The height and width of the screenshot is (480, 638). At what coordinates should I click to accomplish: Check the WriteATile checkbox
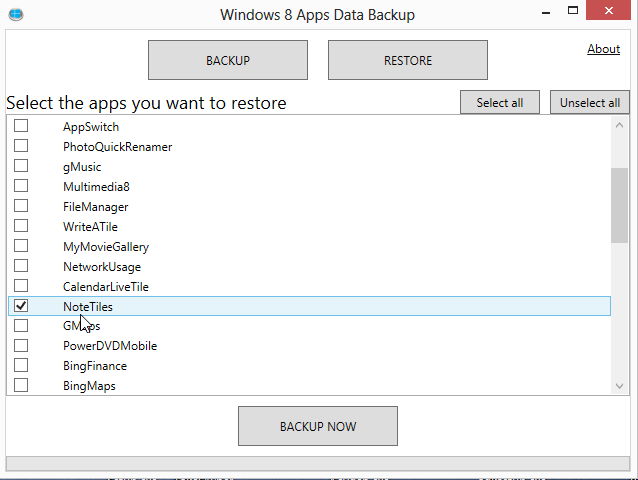(21, 225)
